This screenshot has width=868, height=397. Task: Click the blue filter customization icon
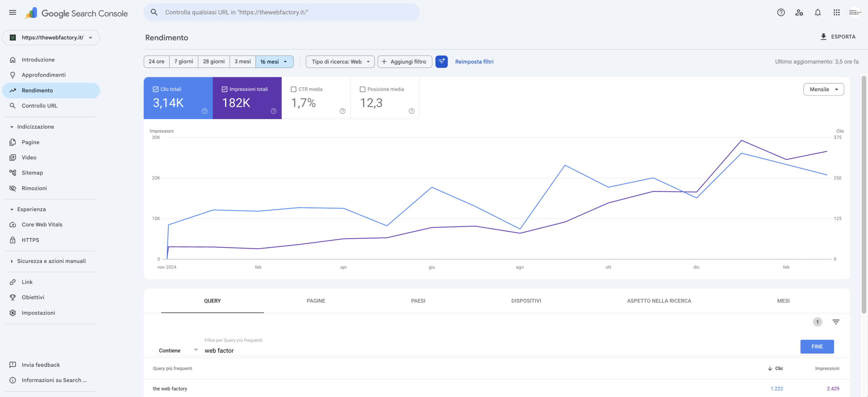coord(441,62)
